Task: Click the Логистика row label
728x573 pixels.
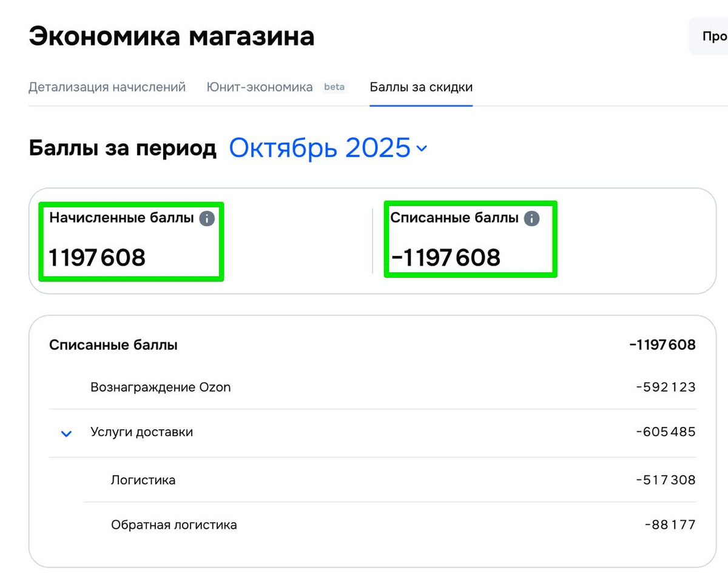Action: [143, 480]
